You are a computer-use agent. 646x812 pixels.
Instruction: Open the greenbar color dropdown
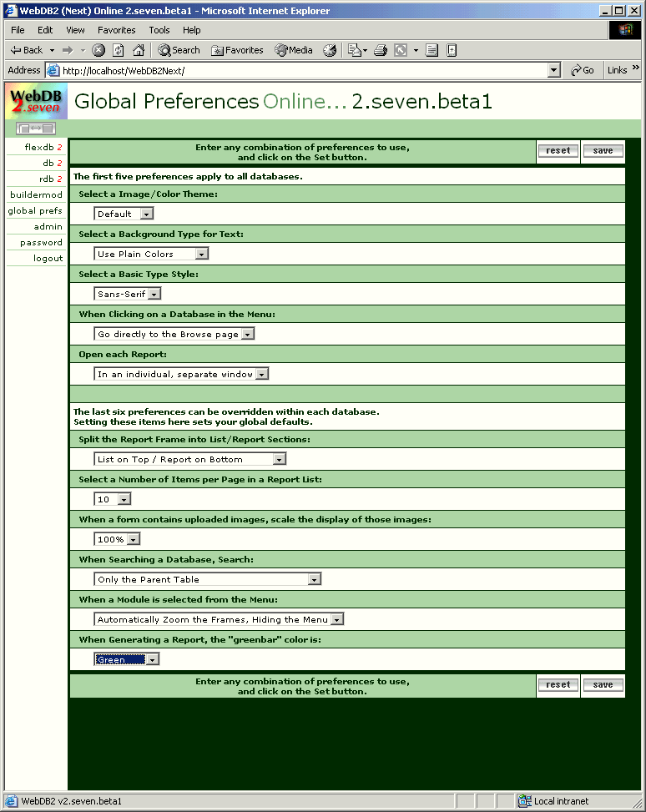point(126,659)
